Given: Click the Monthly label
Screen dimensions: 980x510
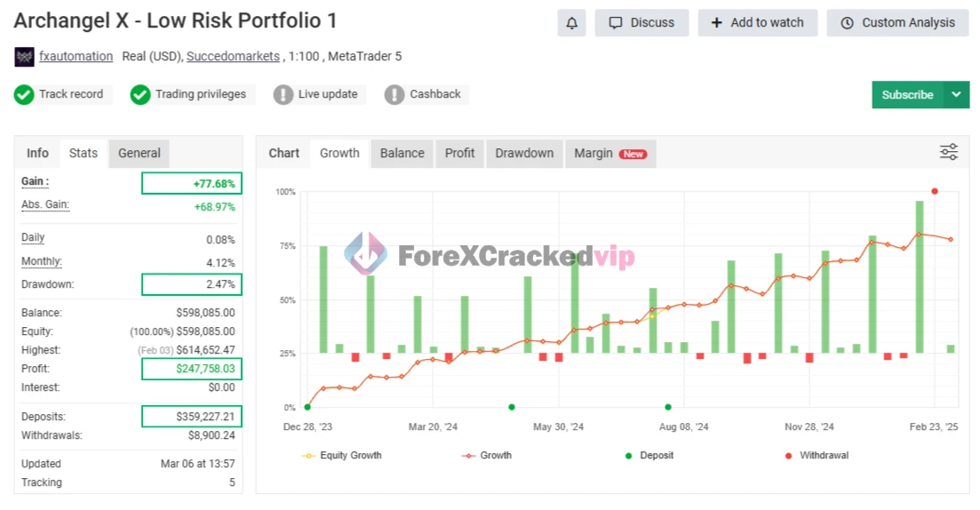Looking at the screenshot, I should point(41,261).
